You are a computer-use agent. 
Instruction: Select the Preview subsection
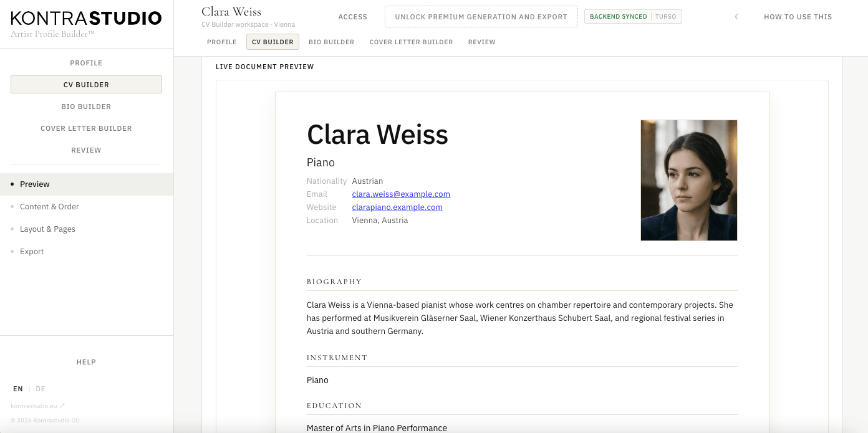point(87,184)
